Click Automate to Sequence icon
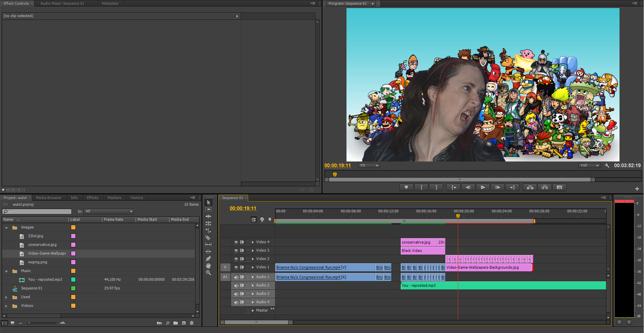Viewport: 644px width, 333px height. (x=159, y=323)
